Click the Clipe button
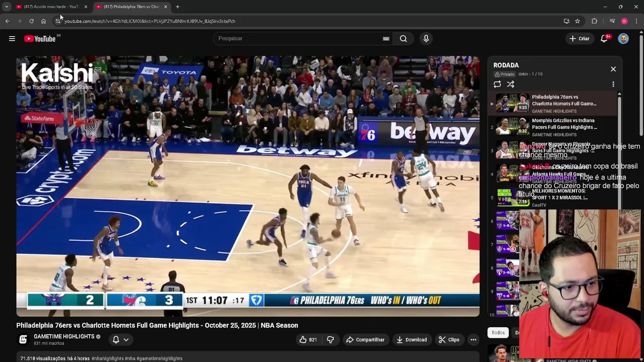The width and height of the screenshot is (644, 362). click(x=449, y=340)
